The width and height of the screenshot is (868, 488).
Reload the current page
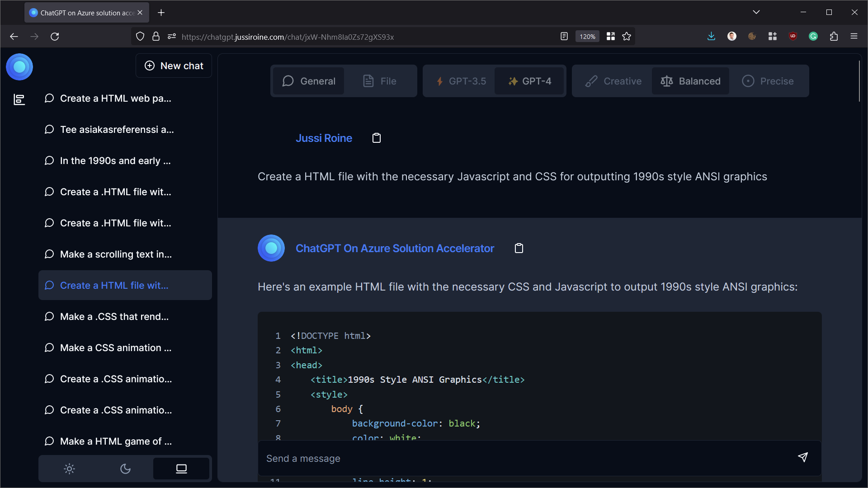coord(55,37)
